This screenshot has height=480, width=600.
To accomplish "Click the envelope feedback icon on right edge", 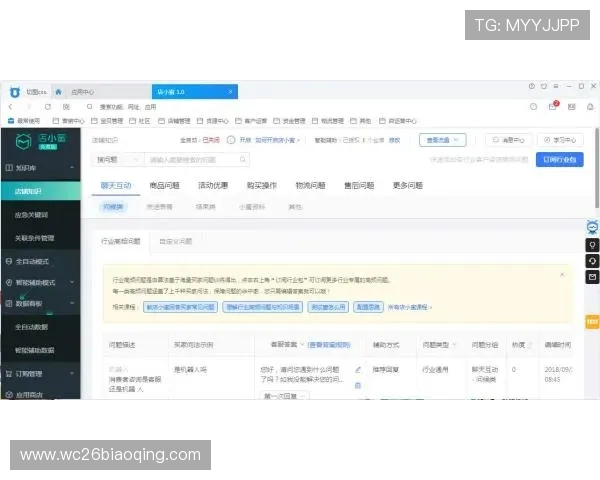I will [592, 277].
